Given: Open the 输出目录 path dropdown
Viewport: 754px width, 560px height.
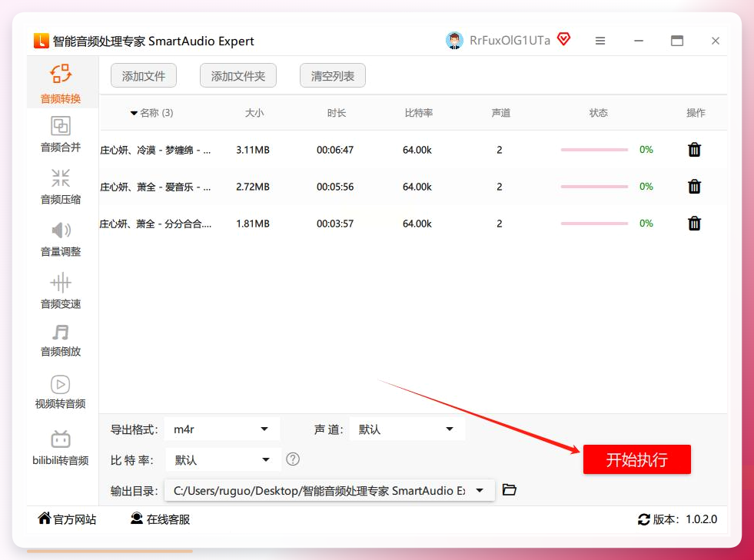Looking at the screenshot, I should [x=330, y=491].
